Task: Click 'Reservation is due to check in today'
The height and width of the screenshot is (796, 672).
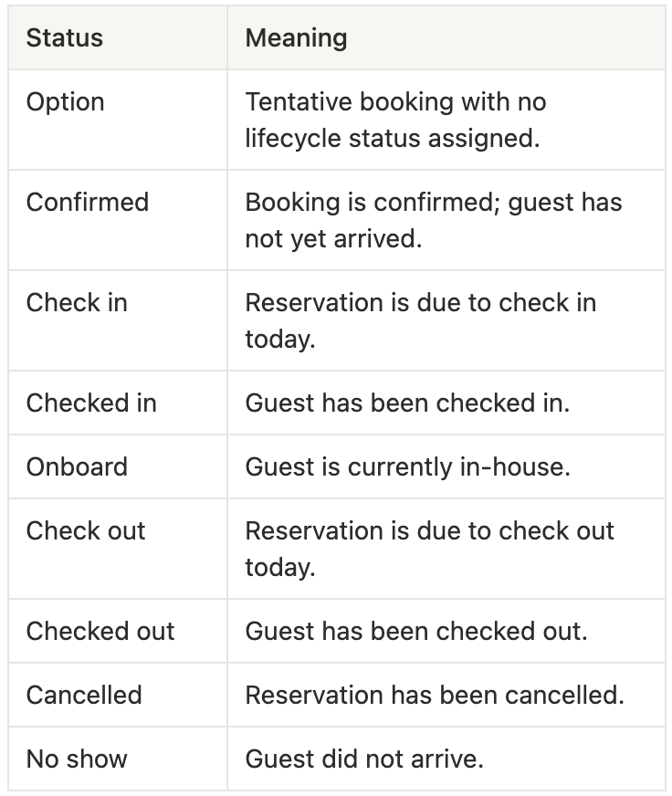Action: click(x=421, y=320)
